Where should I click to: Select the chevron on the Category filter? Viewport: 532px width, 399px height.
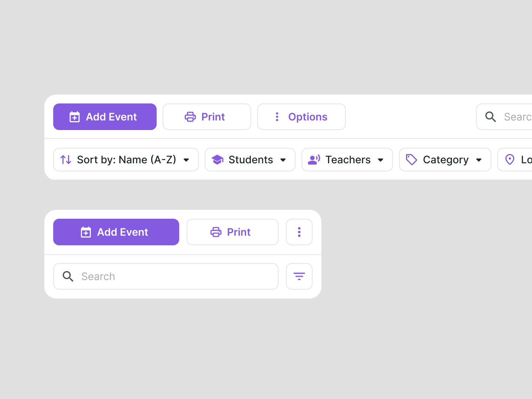(x=479, y=160)
